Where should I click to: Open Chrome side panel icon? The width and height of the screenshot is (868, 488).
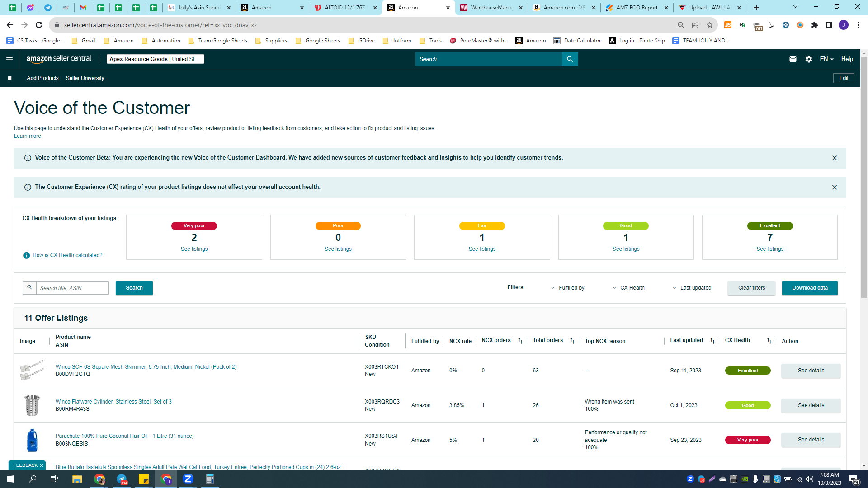[x=829, y=25]
